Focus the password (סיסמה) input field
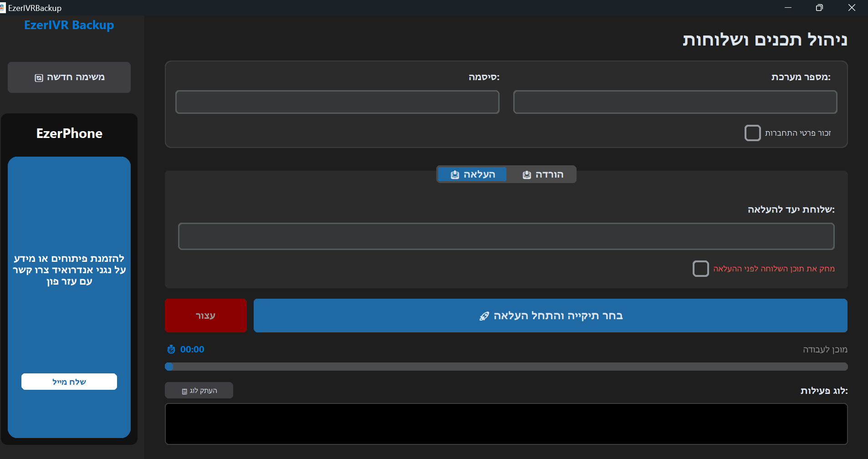Viewport: 868px width, 459px height. point(337,102)
